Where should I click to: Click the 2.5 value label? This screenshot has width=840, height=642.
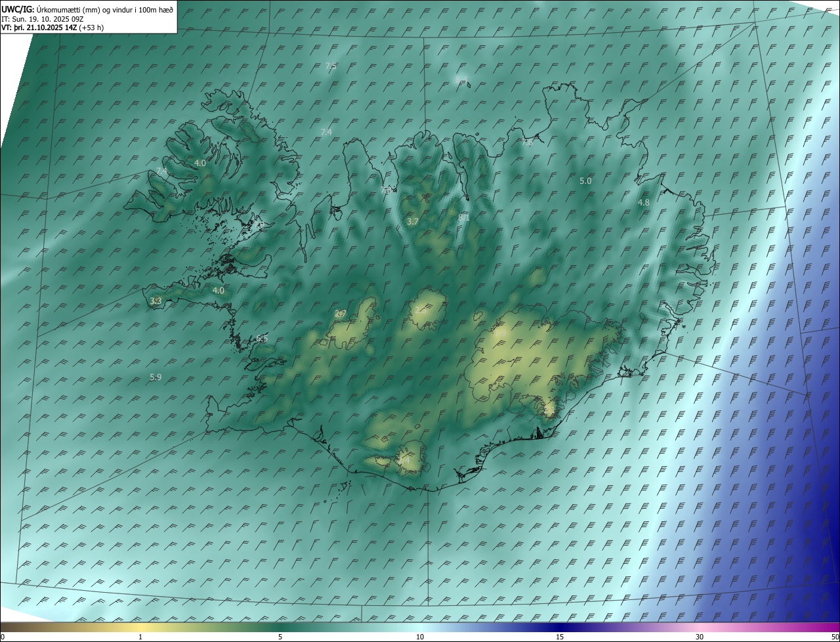point(420,310)
